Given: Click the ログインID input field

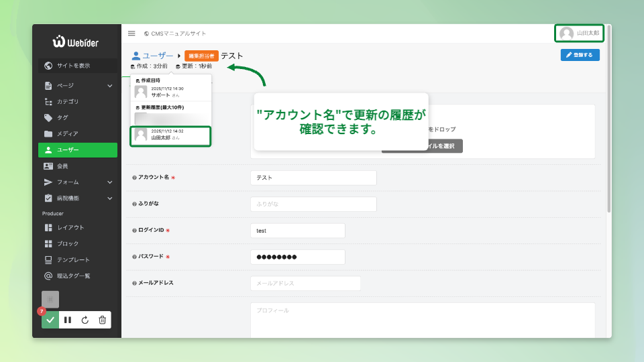Looking at the screenshot, I should coord(298,231).
